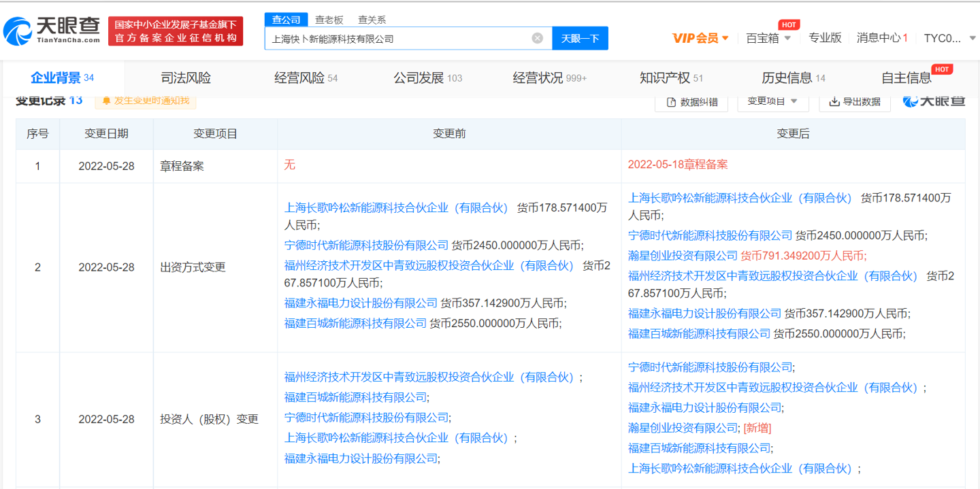Open 福建百城新能源科技有限公司 in 出资方式变更 row's 变更前 column
Screen dimensions: 980x489
coord(356,323)
